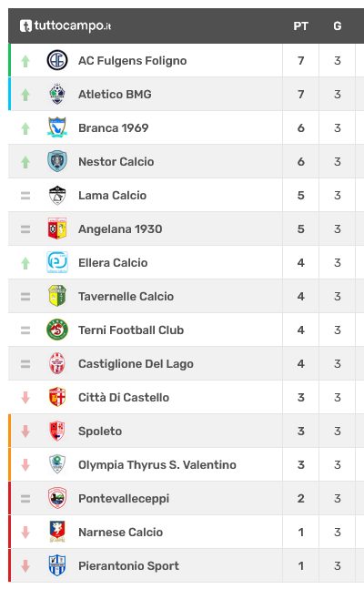Open Castiglione Del Lago team link

pos(136,364)
